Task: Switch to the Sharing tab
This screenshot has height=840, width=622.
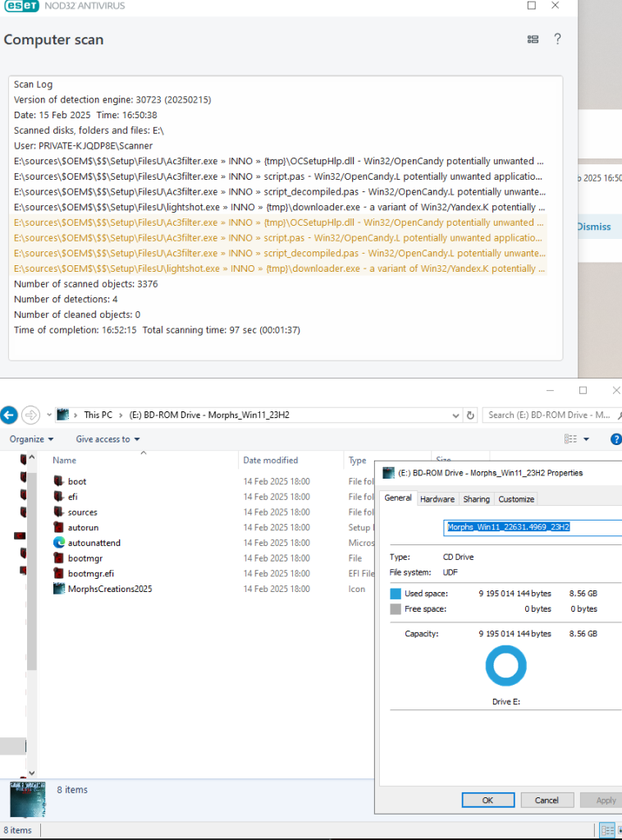Action: tap(477, 499)
